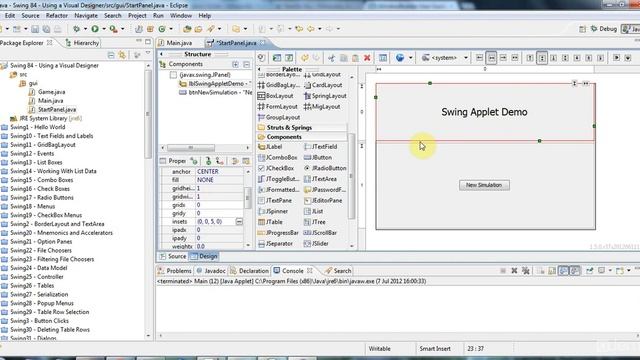
Task: Select Game.java in Package Explorer
Action: point(47,92)
